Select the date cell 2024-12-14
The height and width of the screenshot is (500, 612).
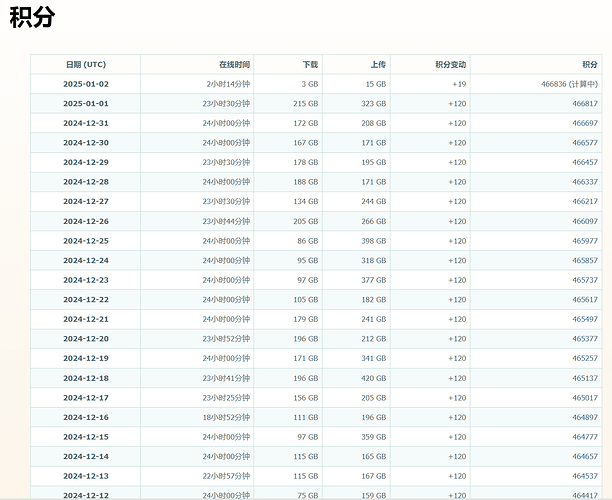coord(86,456)
